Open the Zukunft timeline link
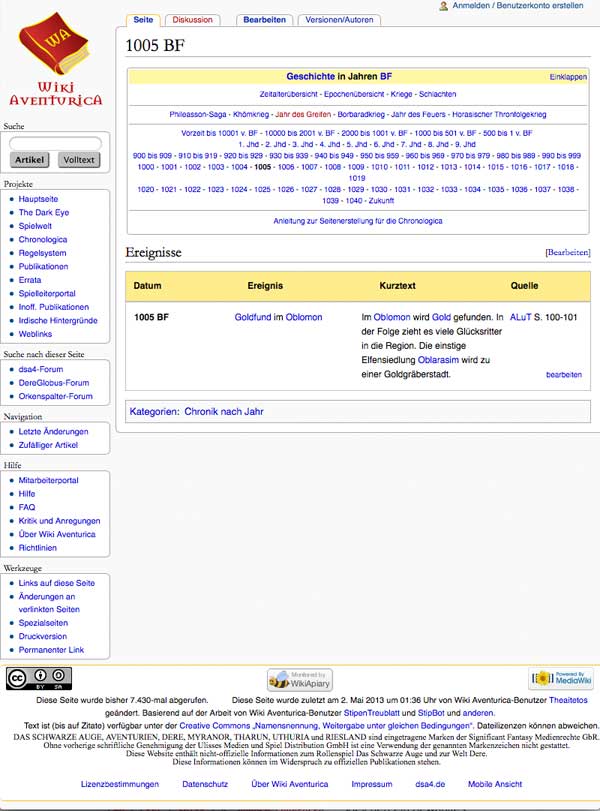Viewport: 600px width, 811px height. pyautogui.click(x=381, y=201)
